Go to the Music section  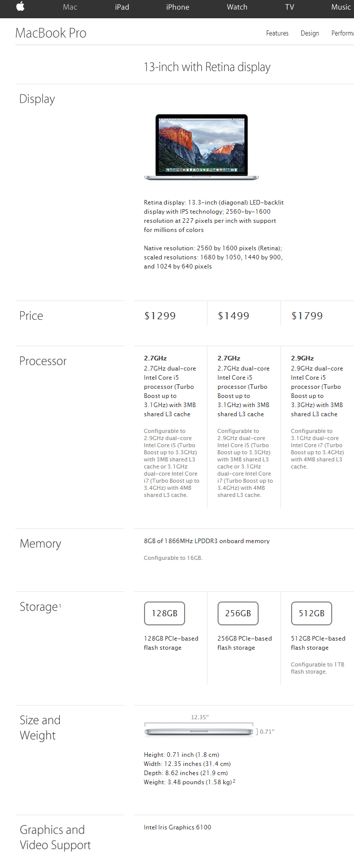click(341, 7)
